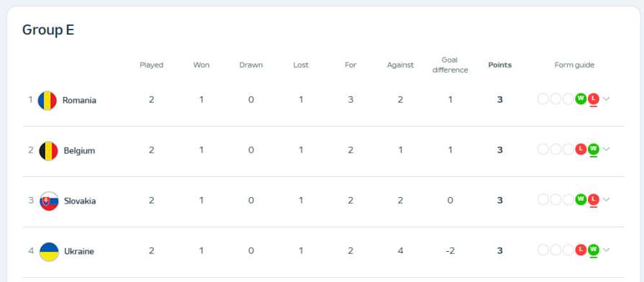
Task: Expand Romania's form guide chevron
Action: point(606,99)
